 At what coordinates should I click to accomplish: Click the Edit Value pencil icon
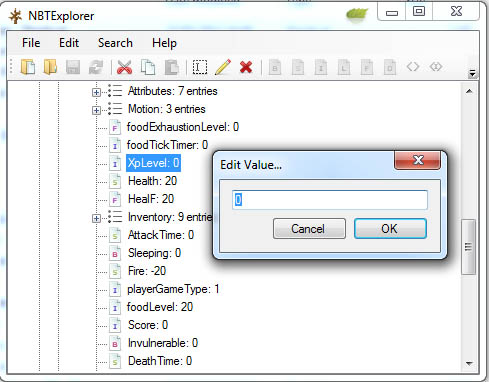click(x=223, y=67)
